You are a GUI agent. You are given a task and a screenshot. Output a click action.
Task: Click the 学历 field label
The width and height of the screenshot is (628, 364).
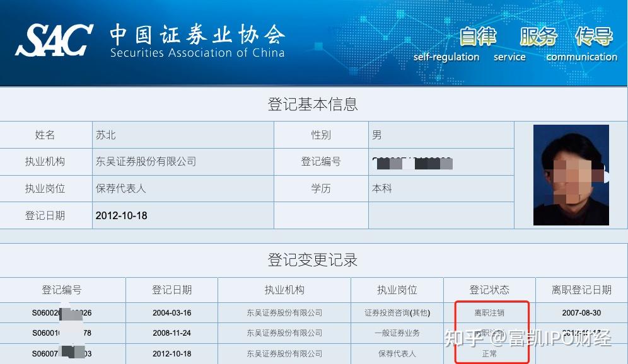coord(321,188)
